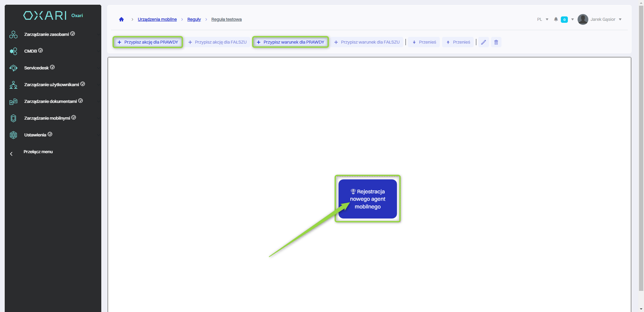
Task: Click the Zarządzanie mobilnymi device icon
Action: [x=13, y=118]
